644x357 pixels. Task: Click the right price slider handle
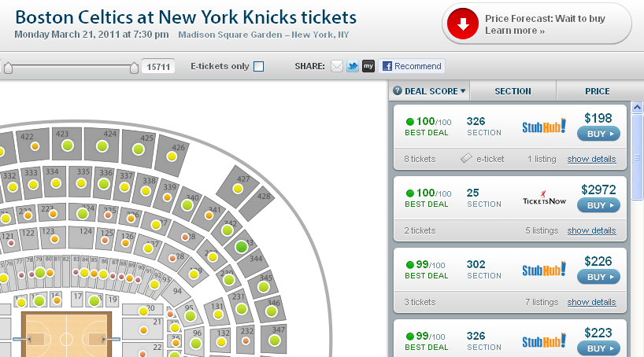pyautogui.click(x=134, y=68)
